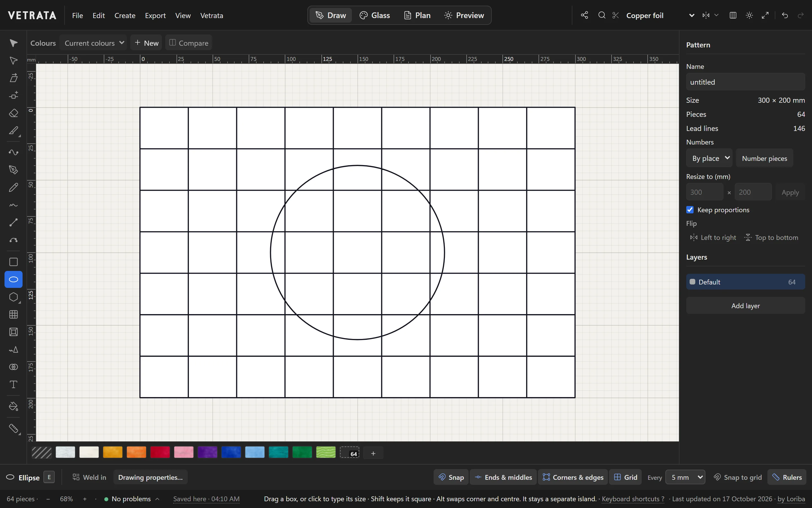Toggle Weld in option

coord(89,477)
